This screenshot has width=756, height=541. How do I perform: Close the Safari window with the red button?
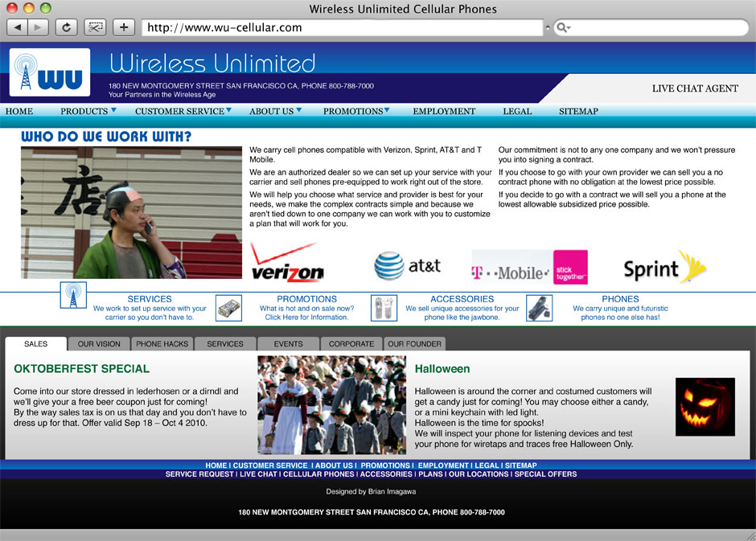(x=12, y=8)
